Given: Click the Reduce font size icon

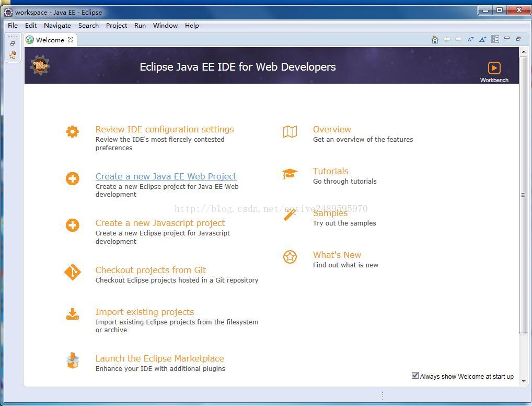Looking at the screenshot, I should (x=470, y=39).
